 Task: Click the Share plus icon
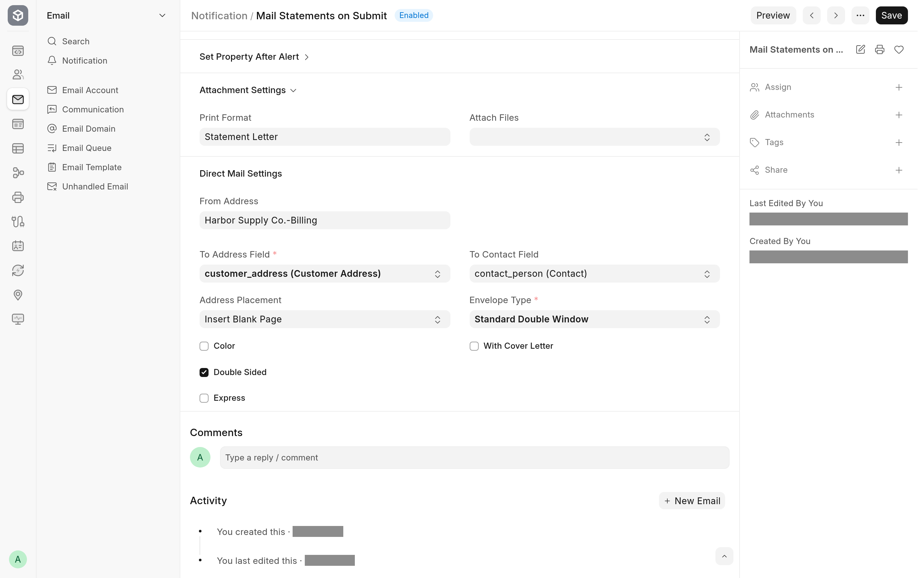pyautogui.click(x=899, y=170)
